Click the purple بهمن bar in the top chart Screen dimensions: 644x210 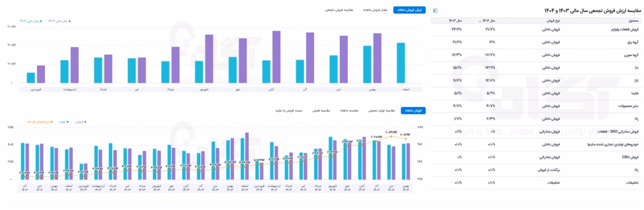tap(377, 58)
